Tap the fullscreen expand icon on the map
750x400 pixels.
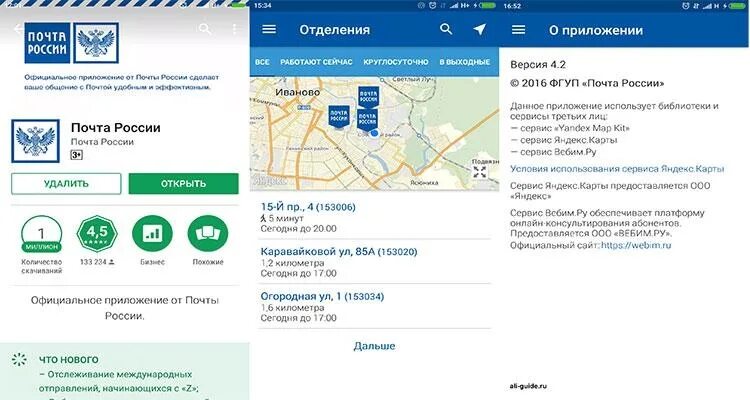coord(479,172)
